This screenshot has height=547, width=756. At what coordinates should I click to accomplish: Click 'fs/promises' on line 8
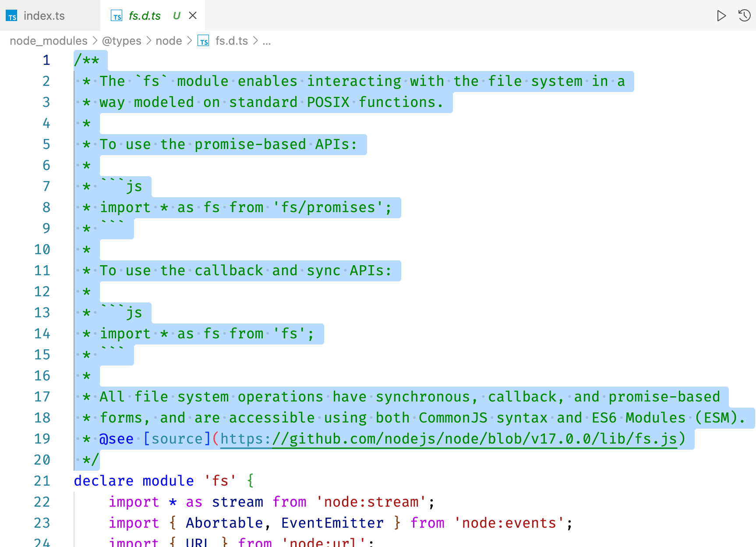point(328,207)
